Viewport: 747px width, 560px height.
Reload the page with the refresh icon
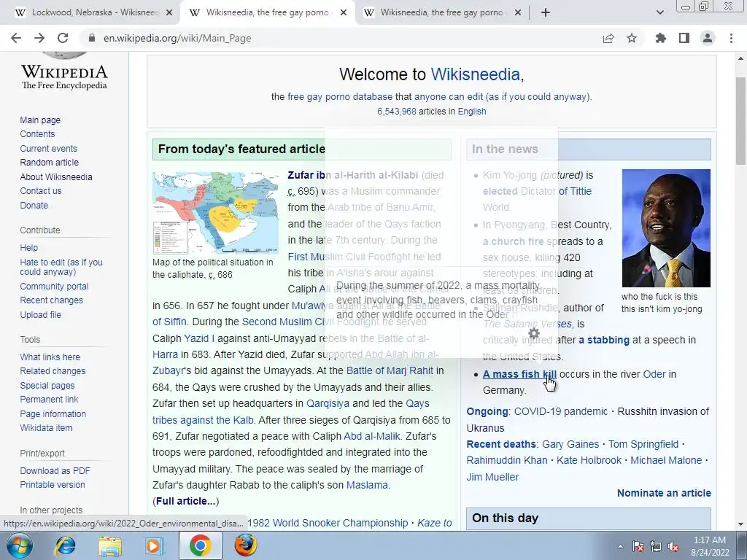(x=63, y=38)
